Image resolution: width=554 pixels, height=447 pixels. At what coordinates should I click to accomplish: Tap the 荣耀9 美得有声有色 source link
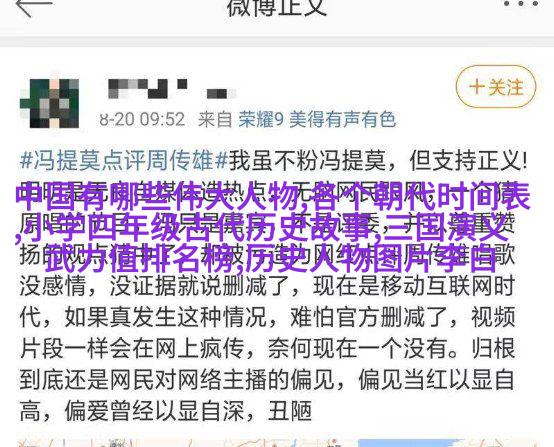click(317, 119)
